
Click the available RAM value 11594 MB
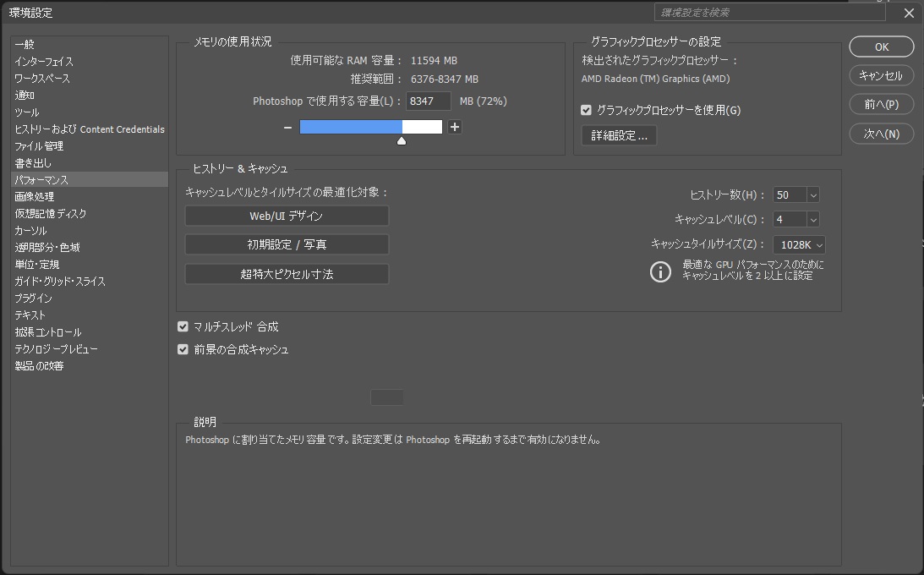pos(434,61)
